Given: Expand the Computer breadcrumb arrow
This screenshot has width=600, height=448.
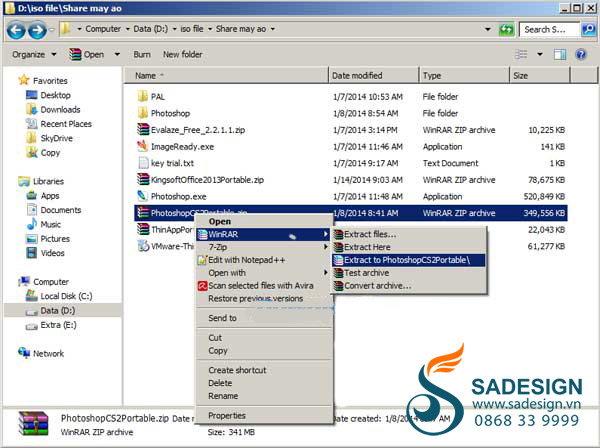Looking at the screenshot, I should tap(128, 29).
